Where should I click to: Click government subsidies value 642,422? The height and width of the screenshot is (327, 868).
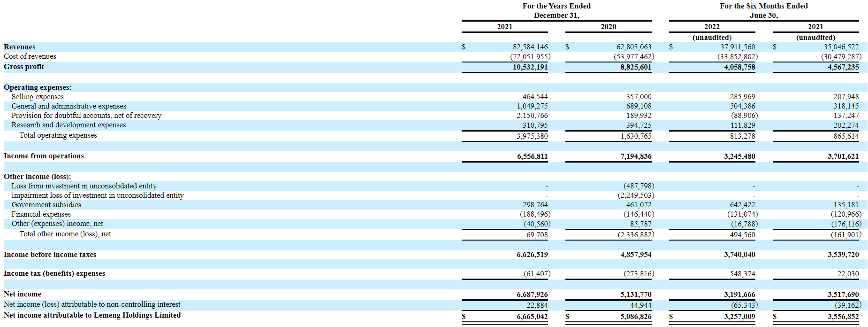(x=742, y=205)
